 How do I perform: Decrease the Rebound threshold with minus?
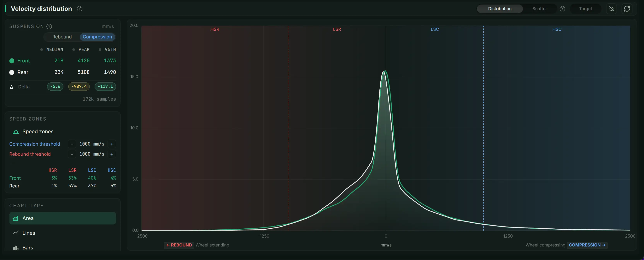point(72,154)
